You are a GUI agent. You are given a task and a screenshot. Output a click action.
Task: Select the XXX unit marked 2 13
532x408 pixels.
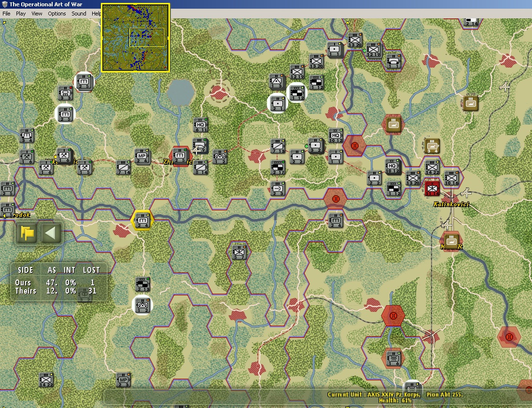142,284
